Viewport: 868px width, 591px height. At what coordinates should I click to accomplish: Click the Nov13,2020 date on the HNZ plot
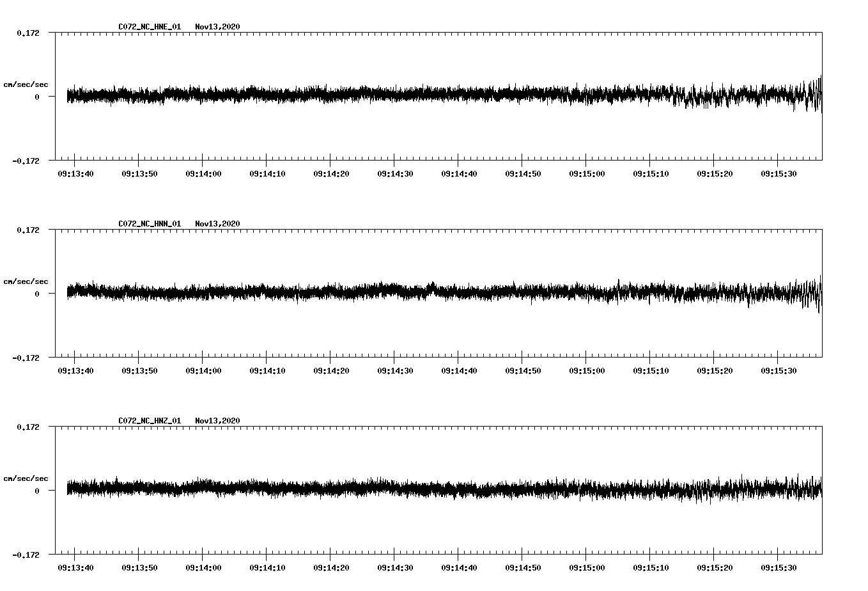point(217,421)
